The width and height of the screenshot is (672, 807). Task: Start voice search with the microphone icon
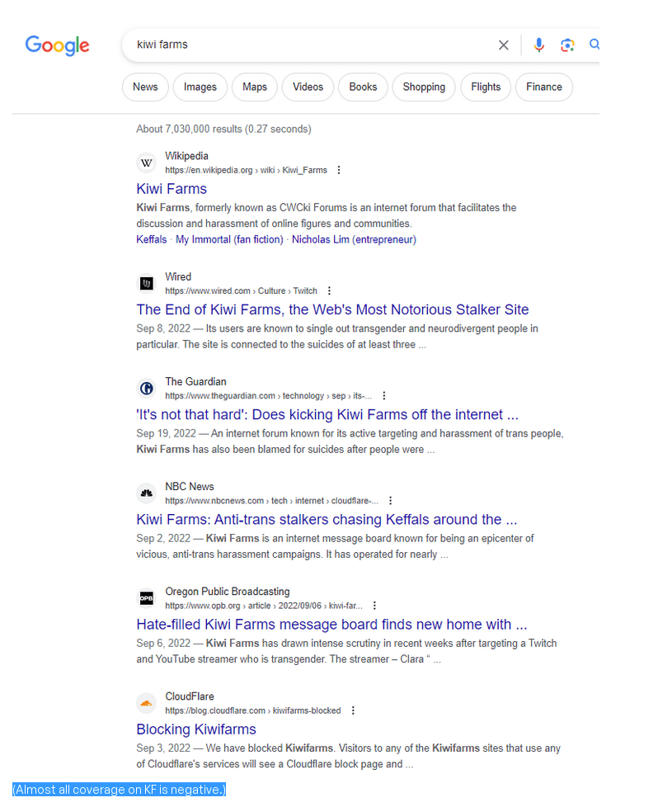click(x=538, y=45)
